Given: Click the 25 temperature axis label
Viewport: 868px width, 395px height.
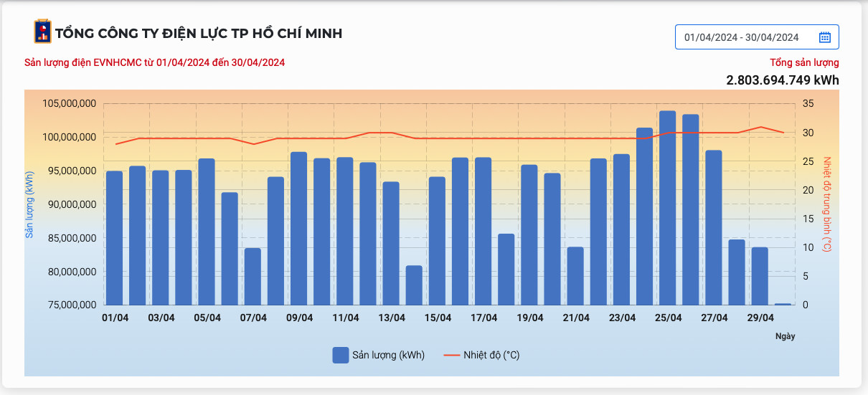Looking at the screenshot, I should click(808, 161).
